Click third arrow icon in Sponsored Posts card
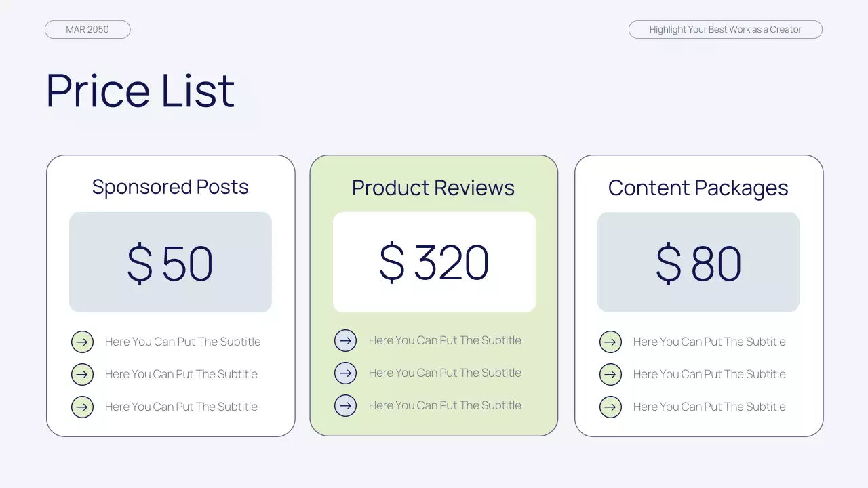The width and height of the screenshot is (868, 488). click(x=82, y=407)
